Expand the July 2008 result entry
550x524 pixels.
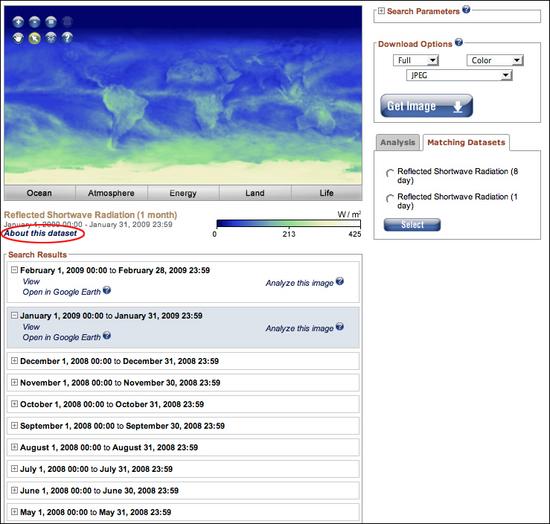[x=14, y=469]
